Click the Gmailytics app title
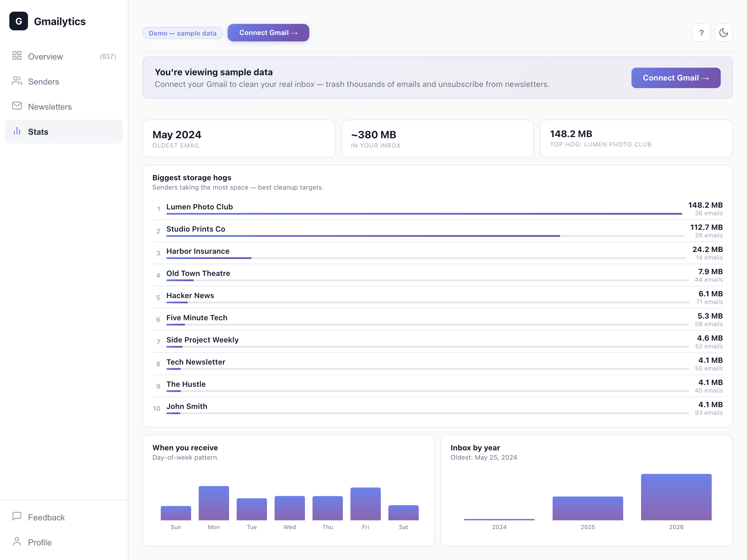The height and width of the screenshot is (560, 747). click(60, 21)
